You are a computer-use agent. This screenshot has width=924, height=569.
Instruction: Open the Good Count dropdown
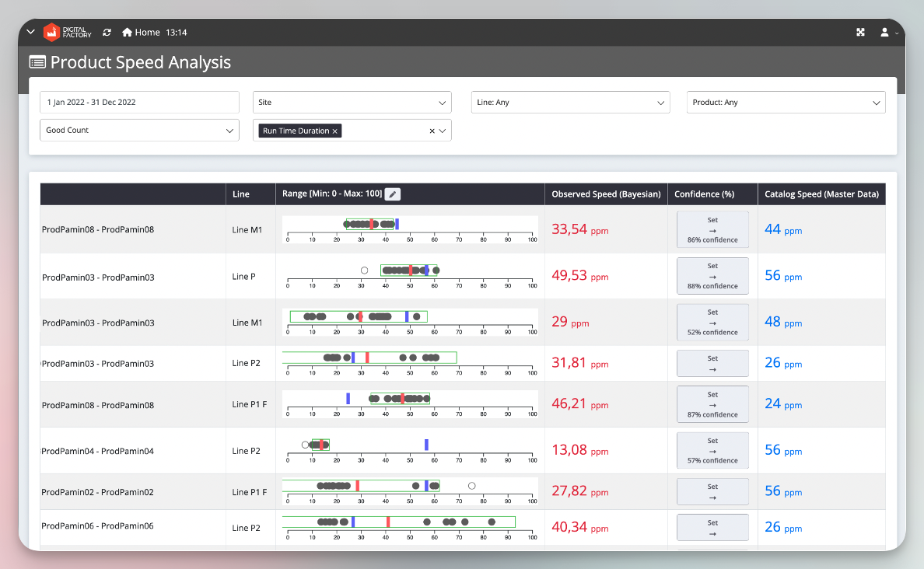click(139, 131)
